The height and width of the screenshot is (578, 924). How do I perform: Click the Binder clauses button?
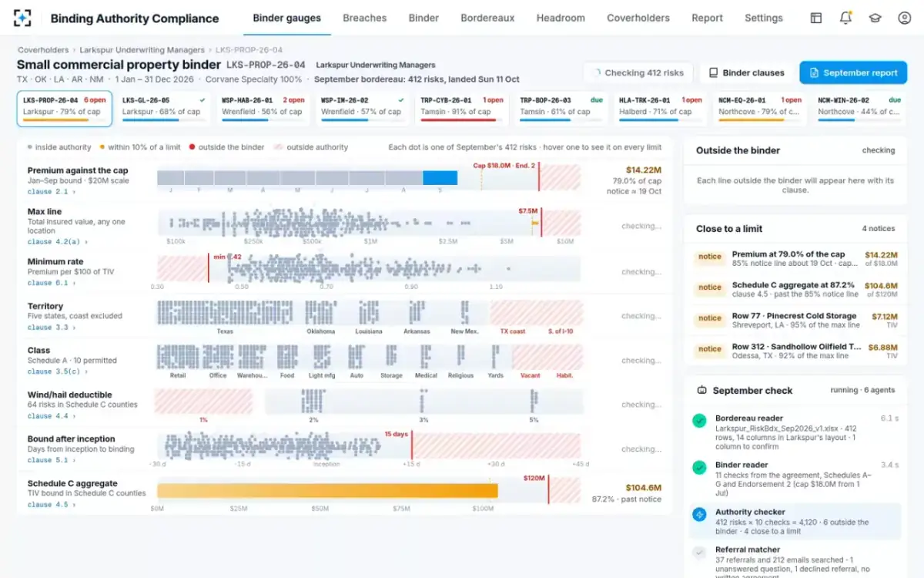click(x=746, y=72)
